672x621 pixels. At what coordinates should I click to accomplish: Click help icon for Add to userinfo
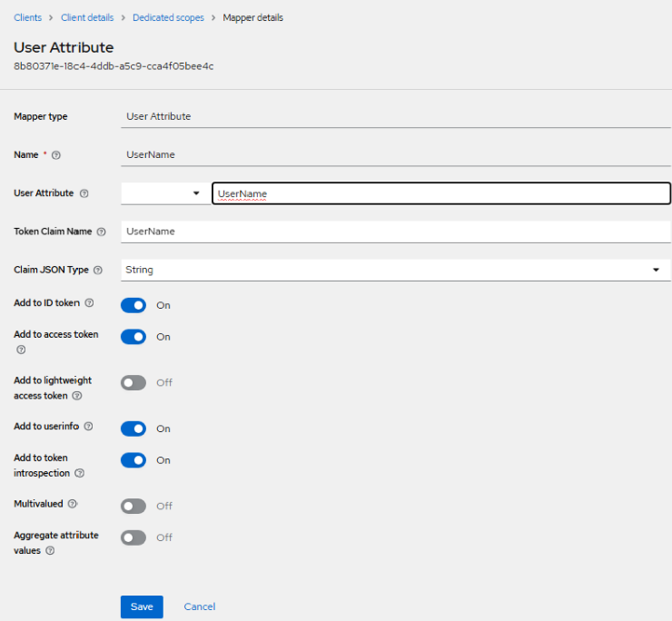88,427
